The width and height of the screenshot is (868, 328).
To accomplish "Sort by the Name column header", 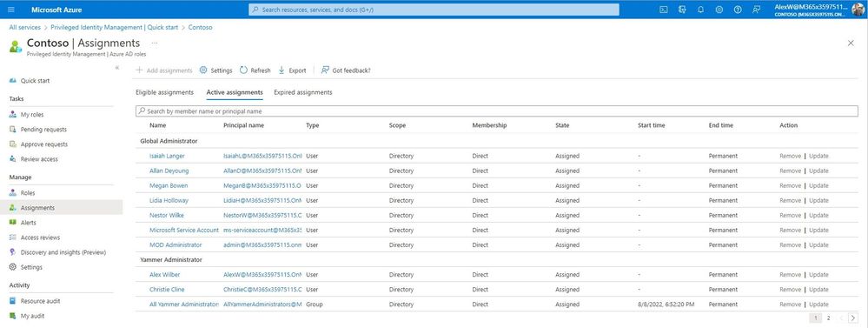I will tap(158, 126).
